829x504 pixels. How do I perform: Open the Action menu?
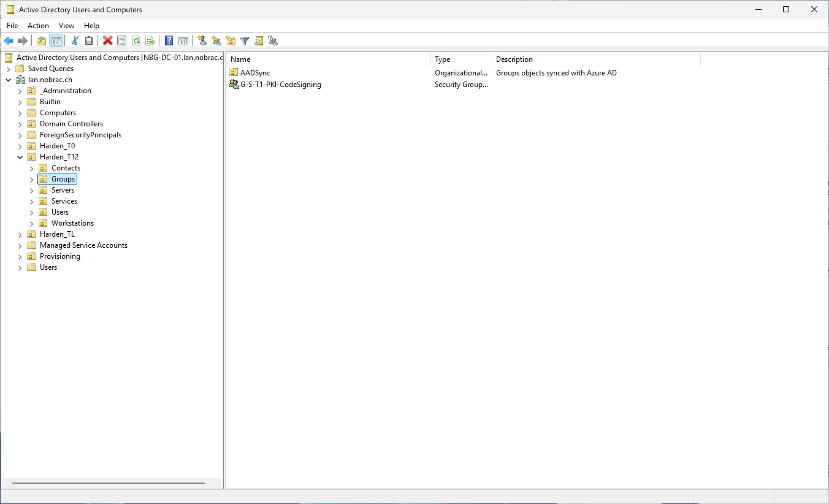click(x=38, y=26)
